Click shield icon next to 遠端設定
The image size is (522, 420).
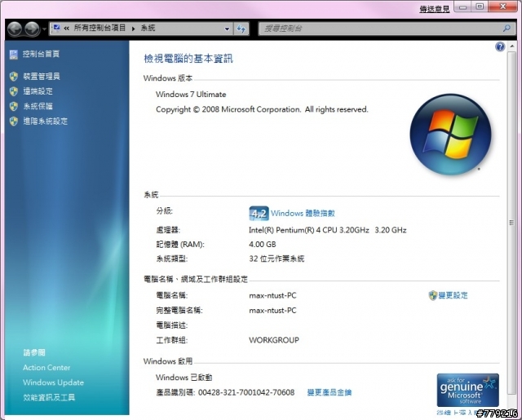[x=14, y=91]
